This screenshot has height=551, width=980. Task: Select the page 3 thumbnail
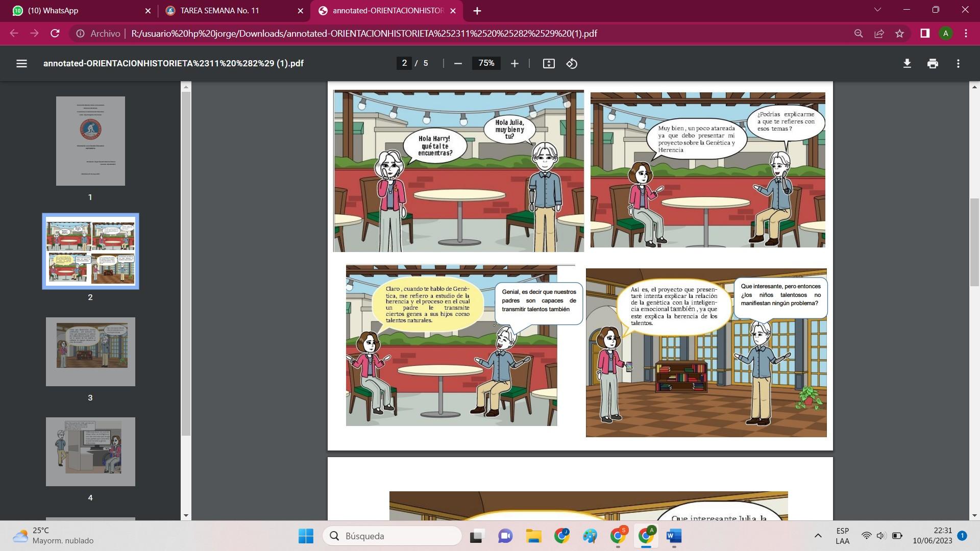[x=90, y=352]
